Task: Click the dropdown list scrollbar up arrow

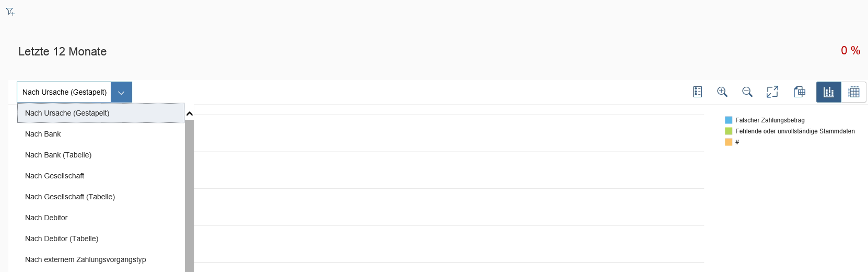Action: [x=190, y=114]
